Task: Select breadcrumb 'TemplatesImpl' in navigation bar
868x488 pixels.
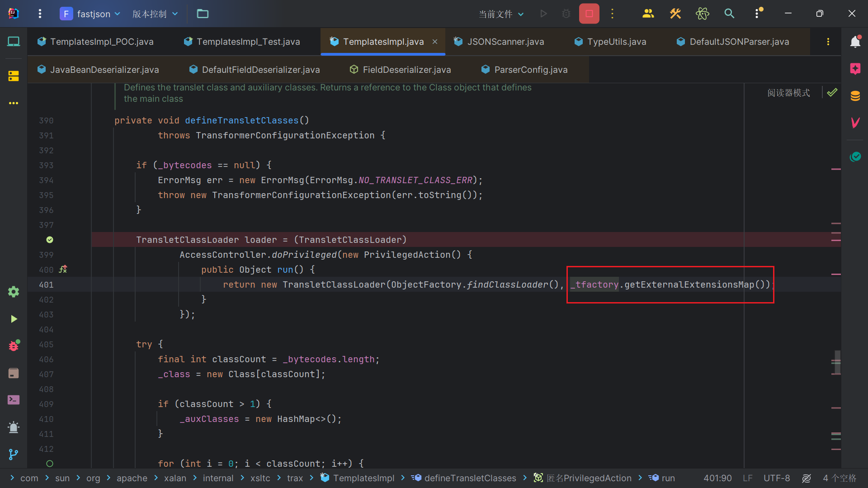Action: tap(358, 478)
